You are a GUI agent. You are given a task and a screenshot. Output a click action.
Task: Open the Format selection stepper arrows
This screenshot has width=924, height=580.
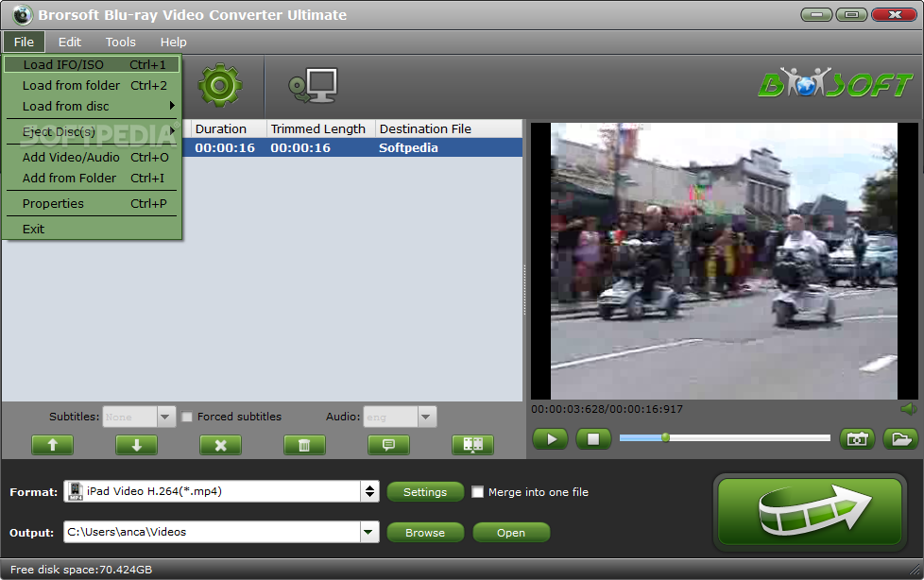[369, 491]
